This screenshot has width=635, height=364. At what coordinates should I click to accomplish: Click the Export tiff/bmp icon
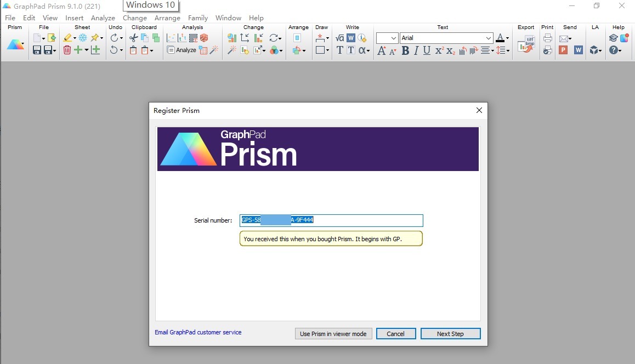[526, 44]
